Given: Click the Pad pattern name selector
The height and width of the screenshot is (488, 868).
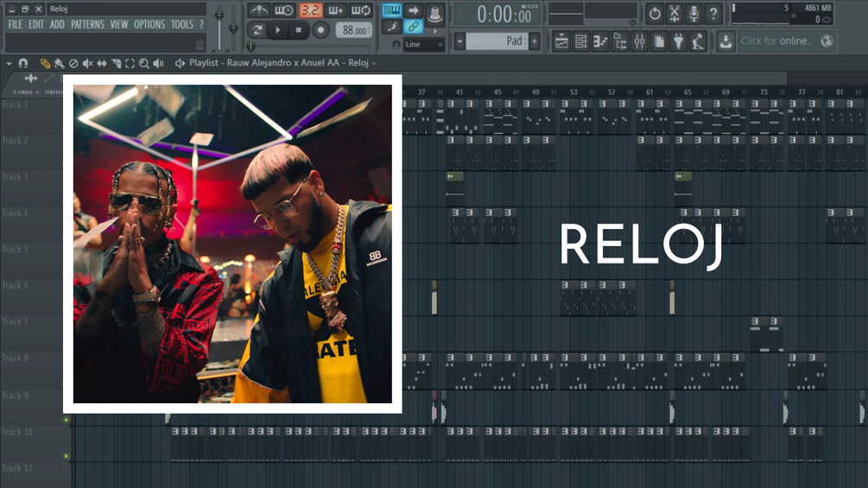Looking at the screenshot, I should (x=497, y=41).
